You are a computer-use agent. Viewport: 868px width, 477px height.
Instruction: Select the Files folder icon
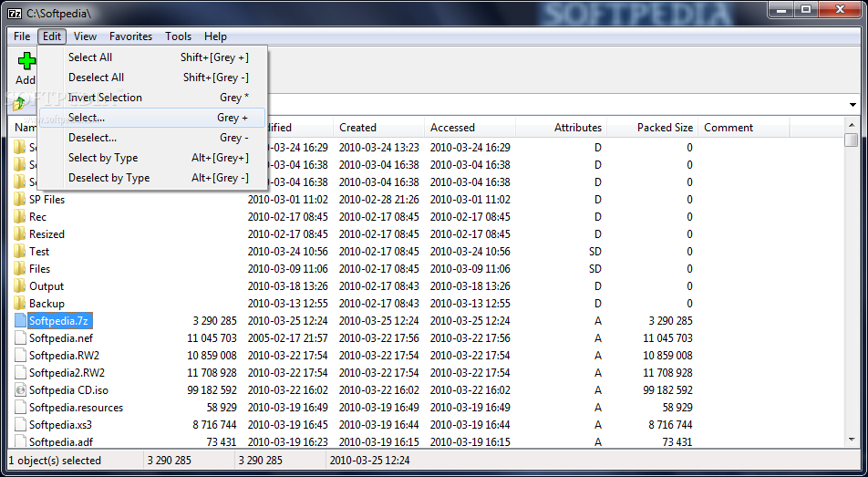20,268
